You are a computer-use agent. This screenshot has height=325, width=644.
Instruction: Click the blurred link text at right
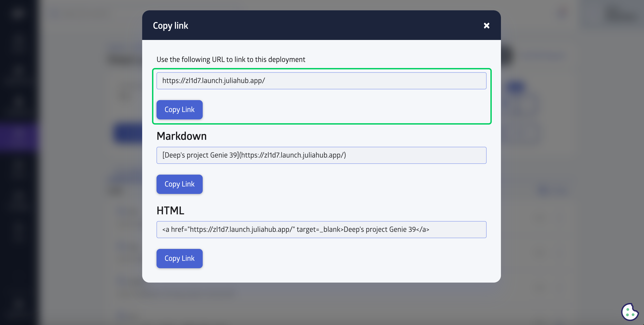click(554, 190)
